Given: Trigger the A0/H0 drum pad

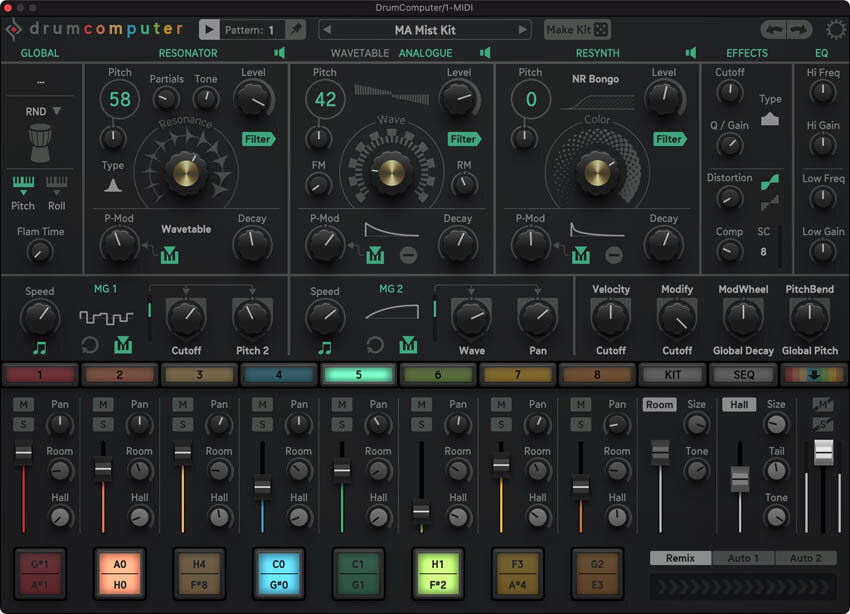Looking at the screenshot, I should coord(120,574).
